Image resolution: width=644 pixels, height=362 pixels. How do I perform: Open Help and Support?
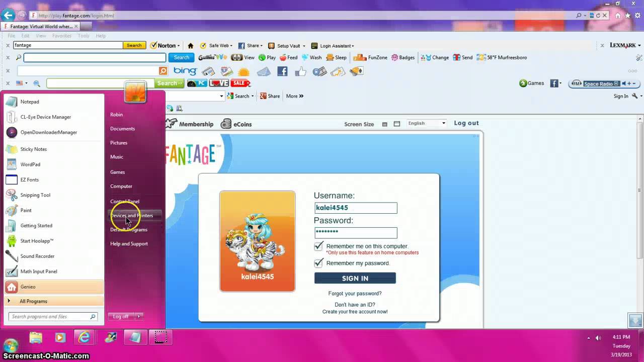(129, 244)
